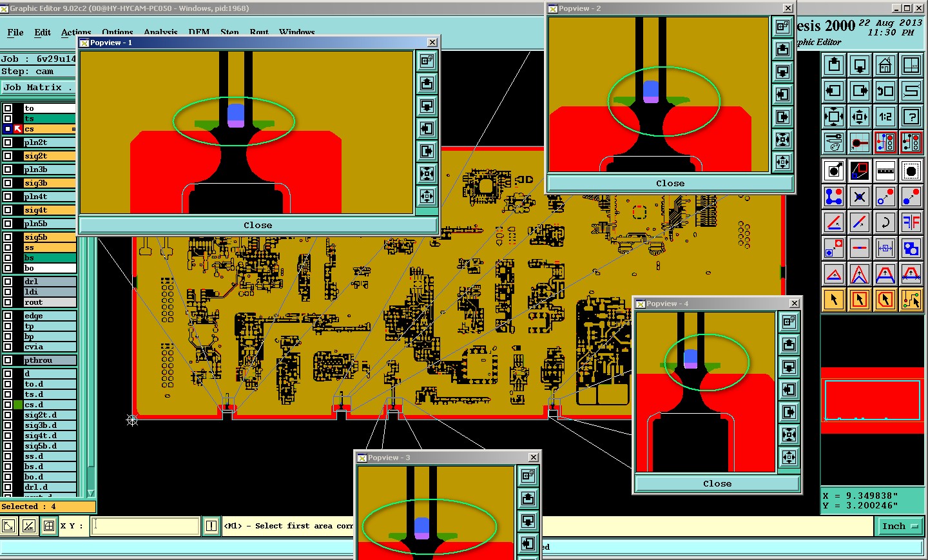The image size is (928, 560).
Task: Toggle display checkbox for layer sig3b
Action: [x=8, y=183]
